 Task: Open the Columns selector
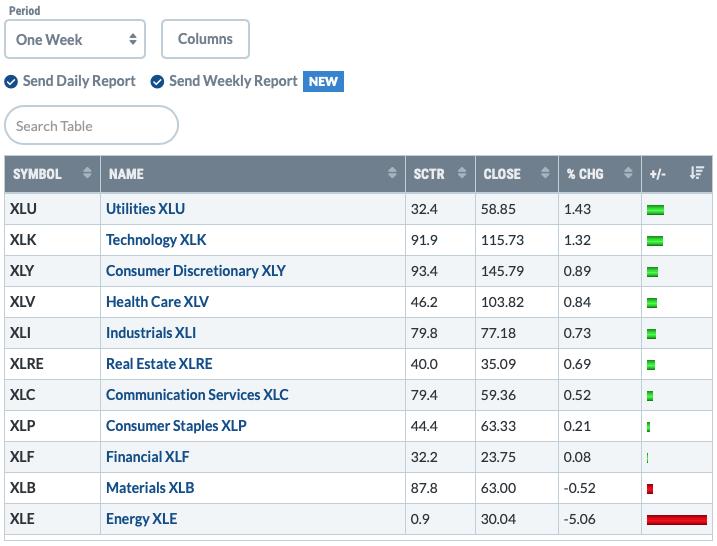[x=205, y=39]
